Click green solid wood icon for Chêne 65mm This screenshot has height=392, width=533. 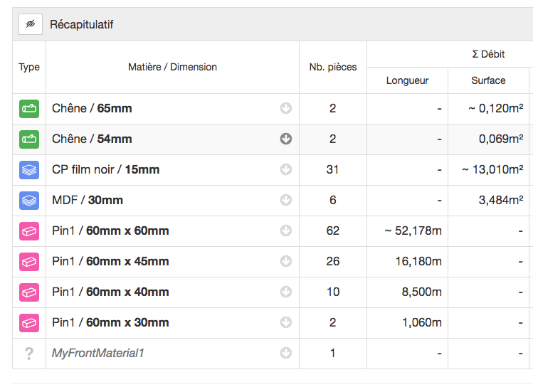[29, 108]
